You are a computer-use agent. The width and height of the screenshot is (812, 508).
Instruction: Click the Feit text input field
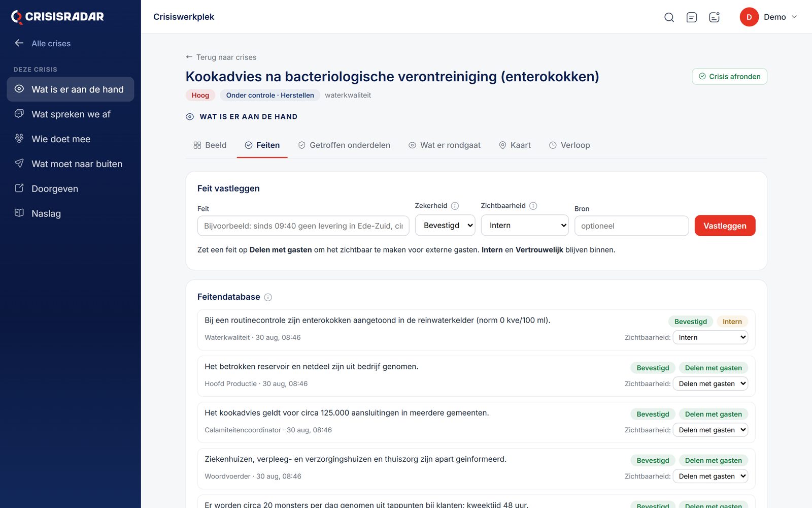[303, 226]
